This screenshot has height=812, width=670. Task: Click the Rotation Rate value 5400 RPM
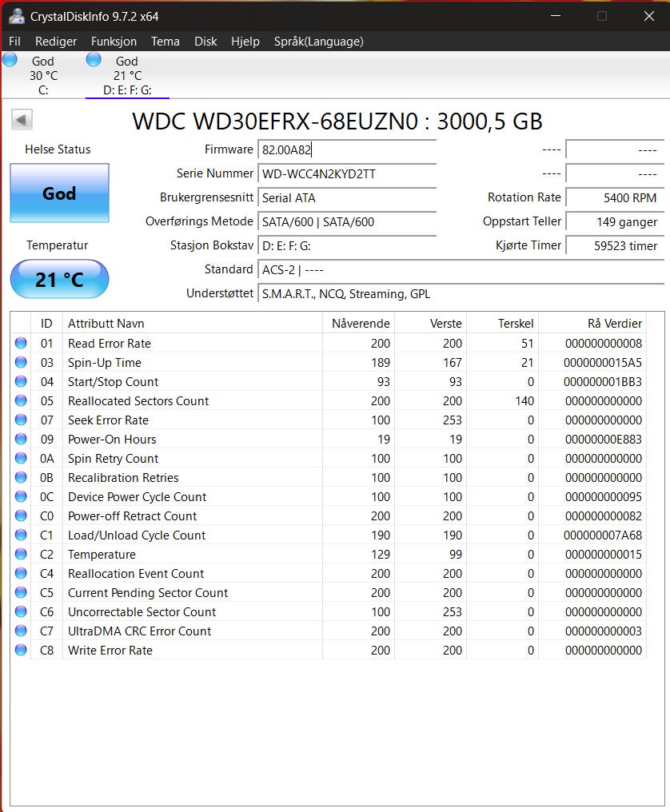click(615, 198)
